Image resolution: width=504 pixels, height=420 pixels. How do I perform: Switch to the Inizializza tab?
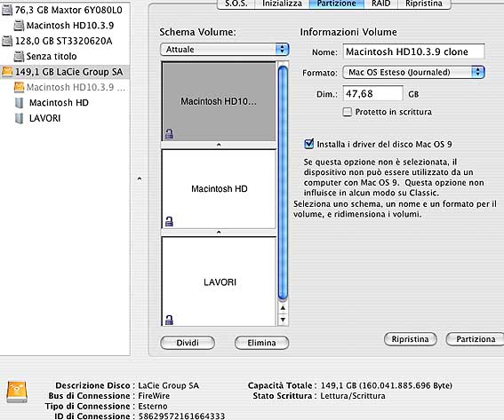(x=282, y=4)
